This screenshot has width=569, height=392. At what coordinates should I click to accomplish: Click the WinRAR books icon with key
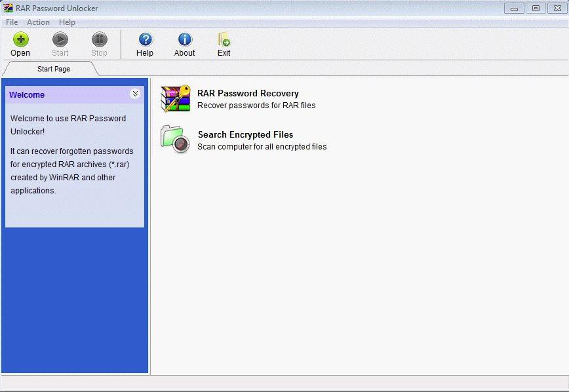[x=176, y=99]
